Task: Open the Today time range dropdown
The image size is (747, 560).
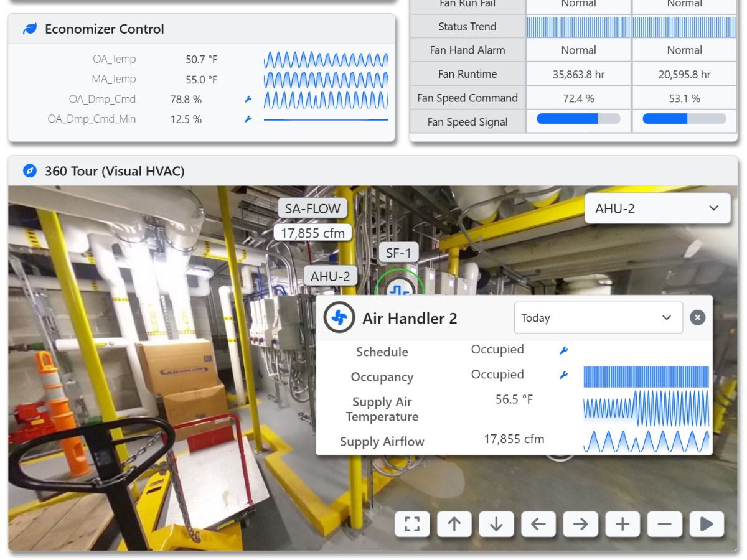Action: click(x=598, y=318)
